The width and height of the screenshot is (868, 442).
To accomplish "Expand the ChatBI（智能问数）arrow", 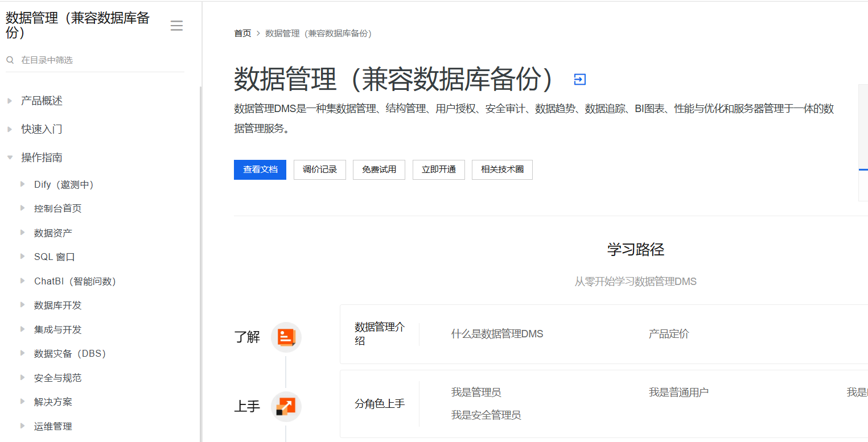I will 23,281.
